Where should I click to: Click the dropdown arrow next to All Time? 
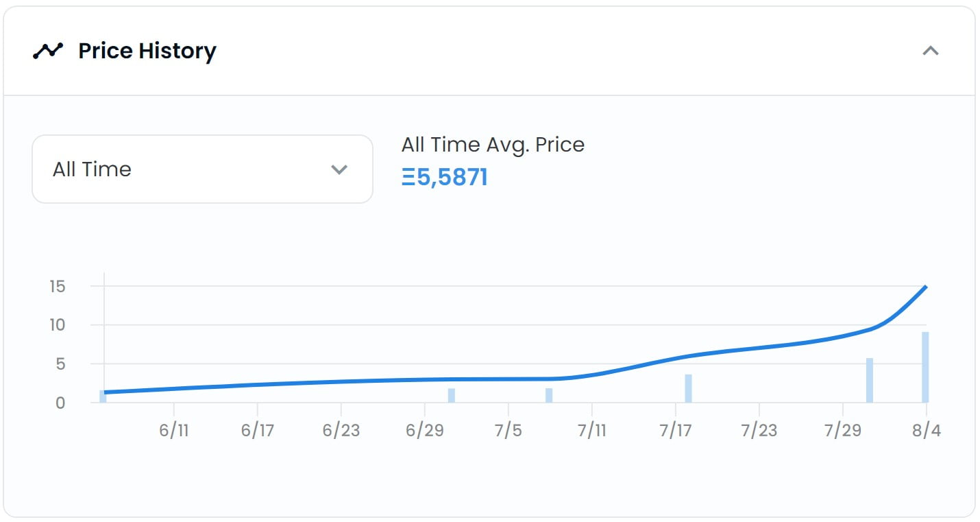click(x=339, y=169)
